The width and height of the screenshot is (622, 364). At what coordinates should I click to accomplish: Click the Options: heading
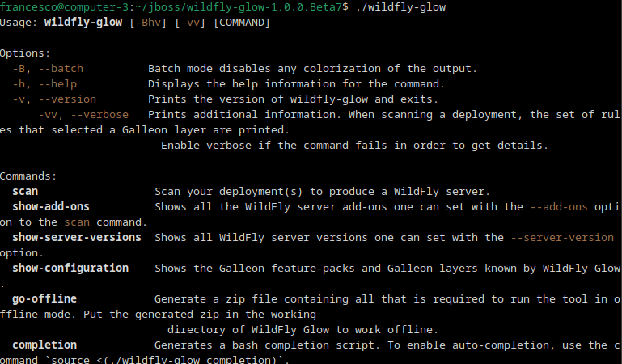[x=25, y=53]
